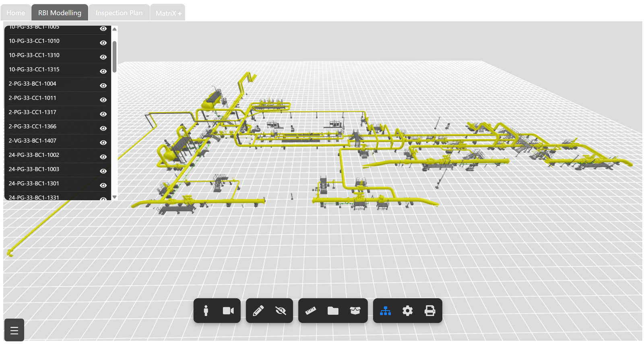Select the ruler measure tool
Viewport: 644px width, 344px height.
tap(310, 311)
